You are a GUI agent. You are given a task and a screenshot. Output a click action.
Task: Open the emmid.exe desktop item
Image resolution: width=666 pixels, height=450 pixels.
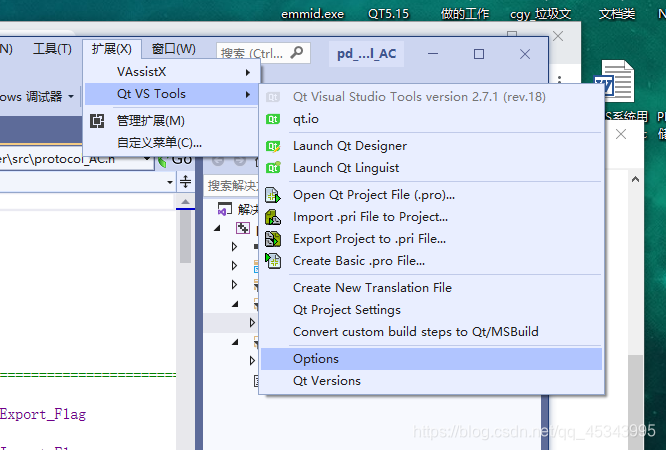(313, 14)
